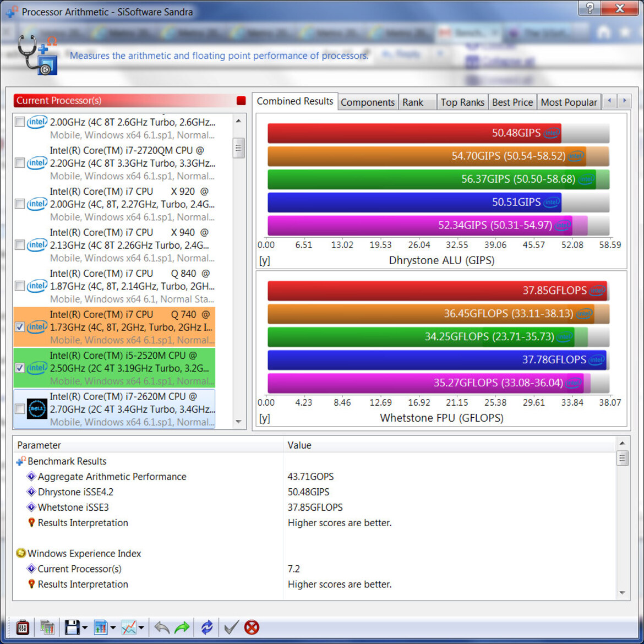Click the red 50.48GIPS bar
The height and width of the screenshot is (644, 644).
coord(414,133)
